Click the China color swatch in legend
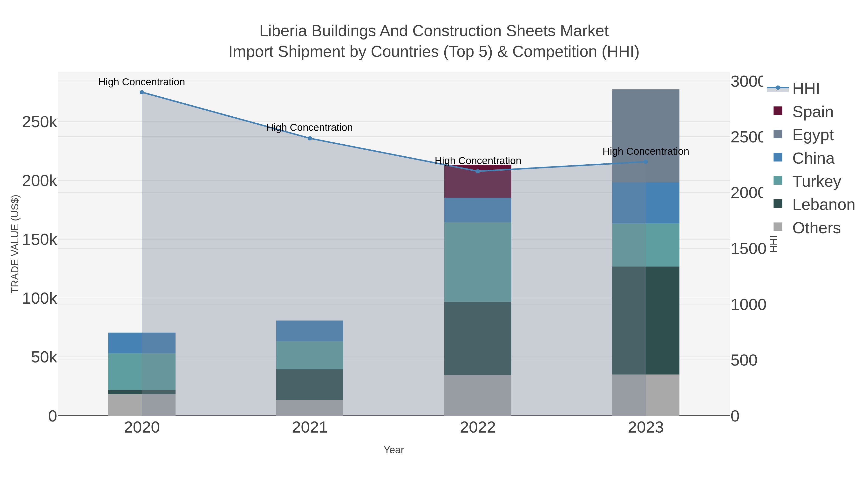 778,157
